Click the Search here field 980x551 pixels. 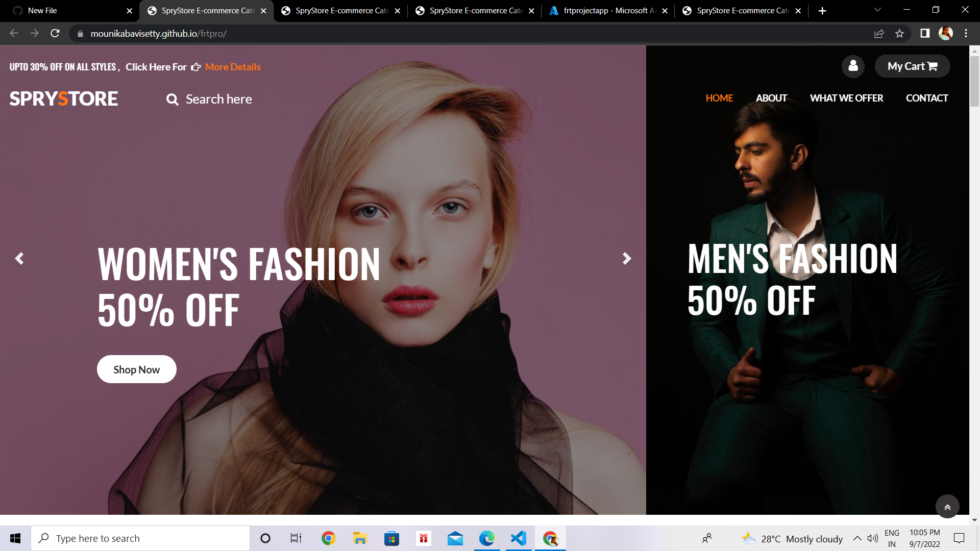(x=218, y=99)
